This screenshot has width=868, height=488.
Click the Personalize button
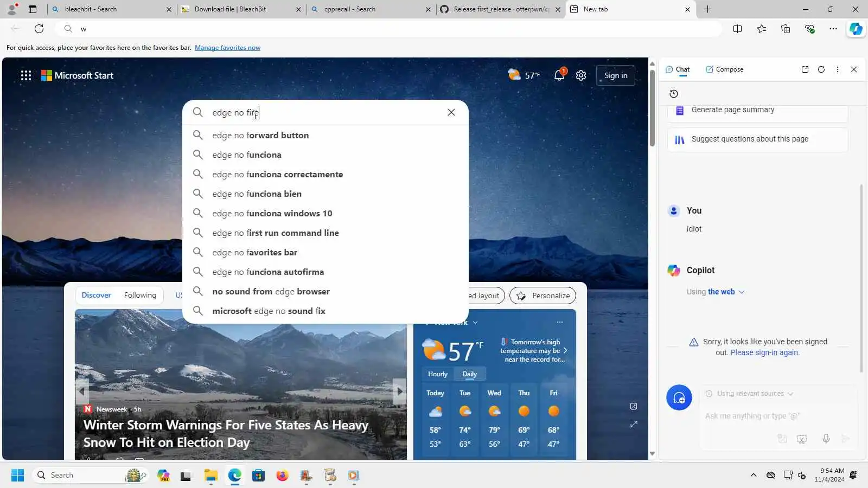coord(542,296)
